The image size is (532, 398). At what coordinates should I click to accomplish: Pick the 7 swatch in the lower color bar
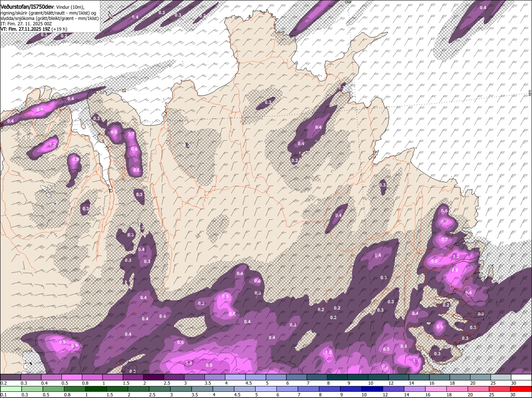coord(308,389)
